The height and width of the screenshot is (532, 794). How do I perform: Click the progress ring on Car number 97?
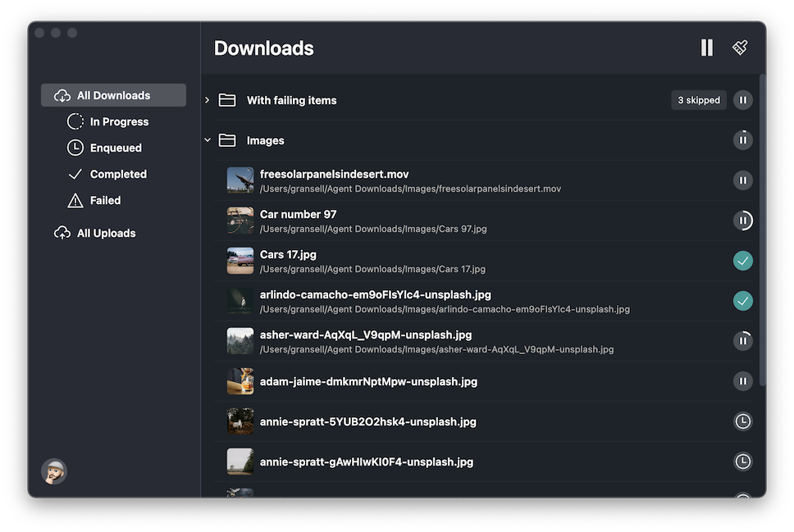coord(742,220)
